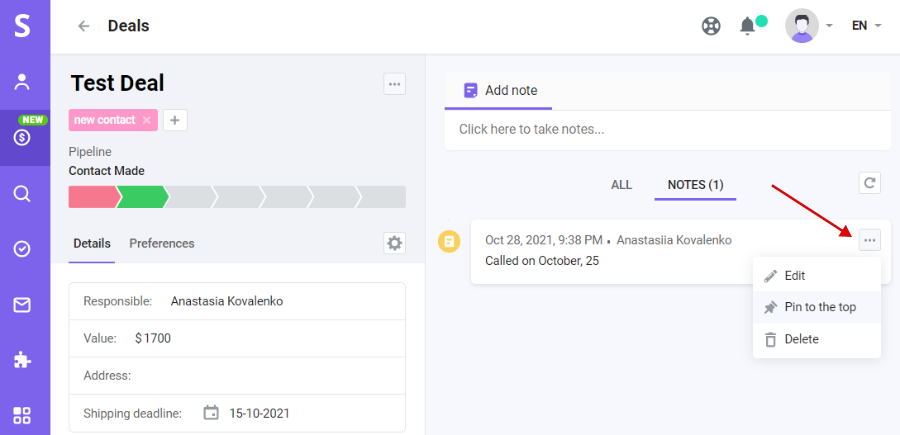Open the lifebuoy help icon
This screenshot has width=900, height=435.
(x=711, y=26)
